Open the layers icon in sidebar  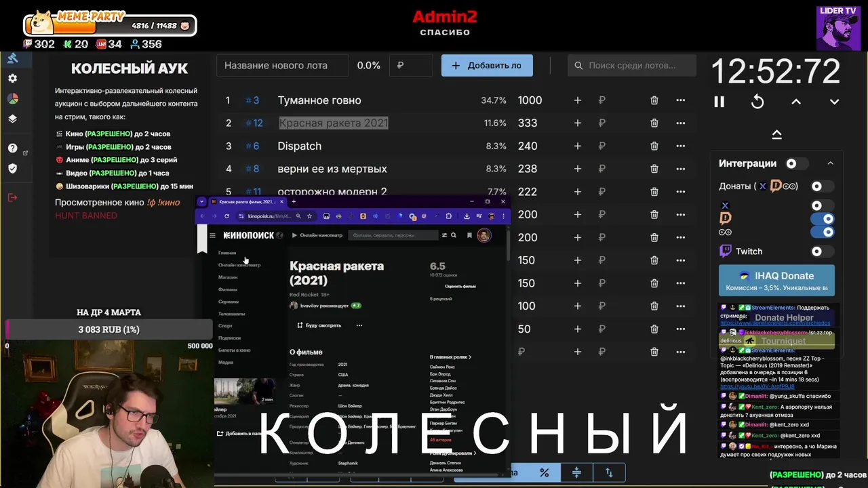coord(12,119)
